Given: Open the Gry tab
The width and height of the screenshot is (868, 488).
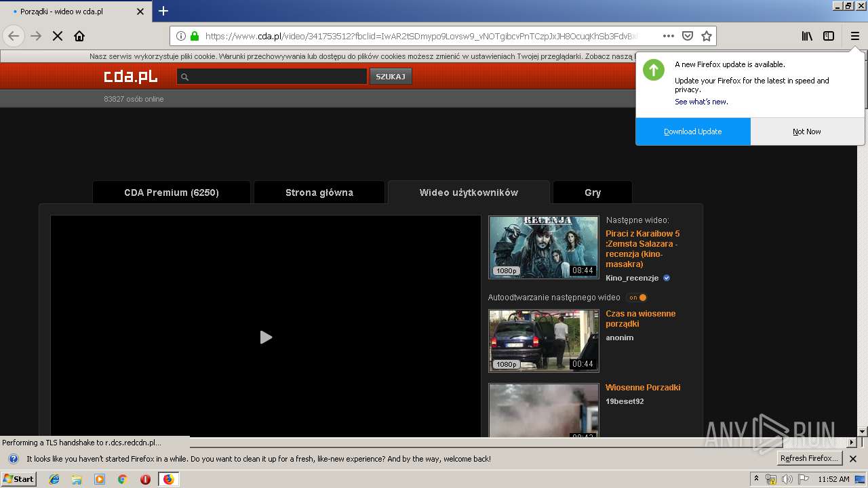Looking at the screenshot, I should point(593,192).
